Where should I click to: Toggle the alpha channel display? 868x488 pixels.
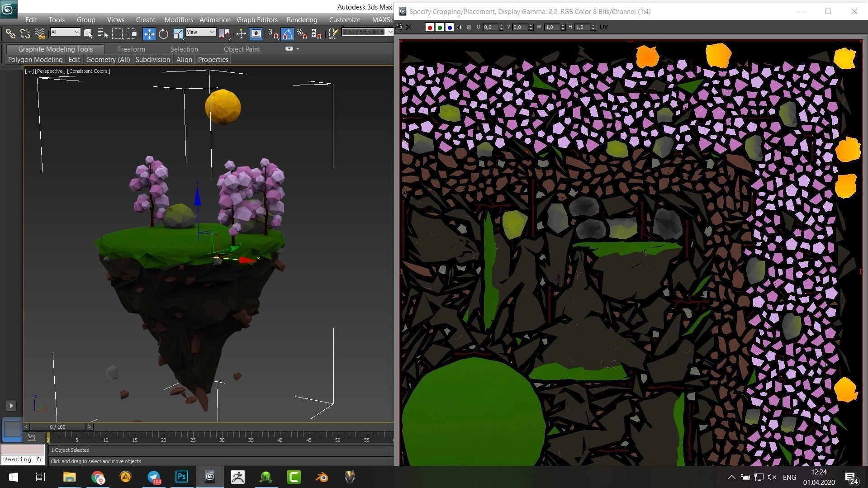click(460, 27)
